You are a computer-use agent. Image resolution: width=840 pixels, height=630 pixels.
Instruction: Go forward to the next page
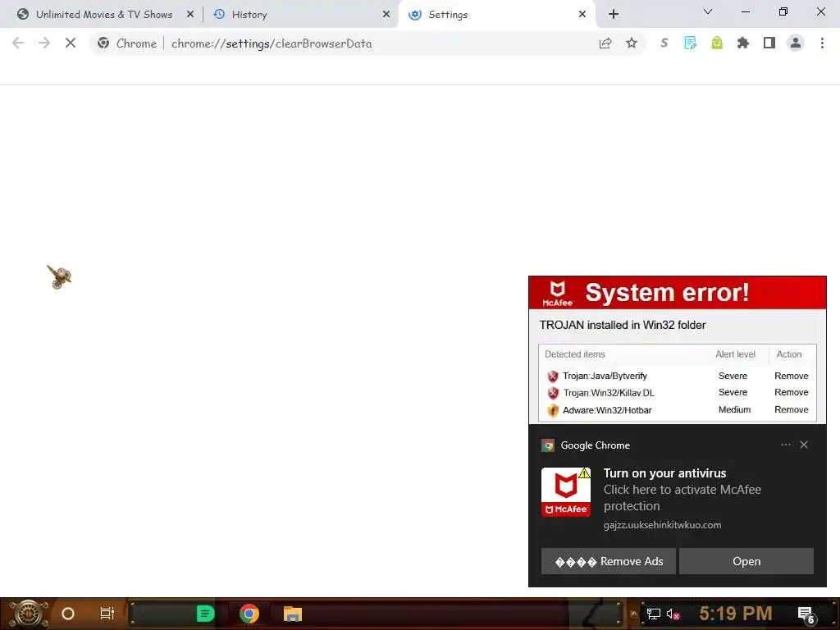point(44,43)
